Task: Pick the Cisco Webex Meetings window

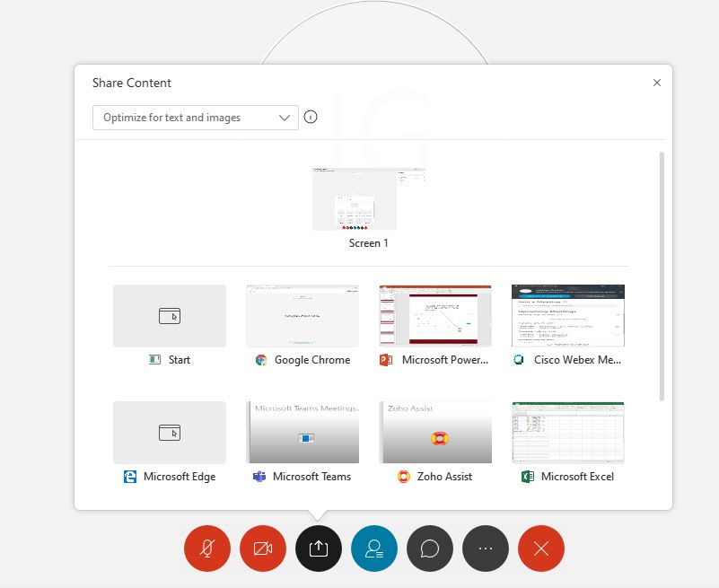Action: 567,316
